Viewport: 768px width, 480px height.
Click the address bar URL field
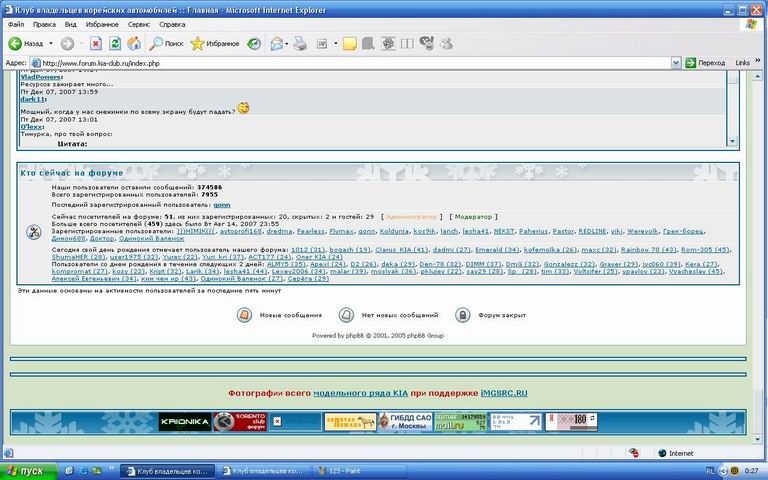[x=350, y=62]
